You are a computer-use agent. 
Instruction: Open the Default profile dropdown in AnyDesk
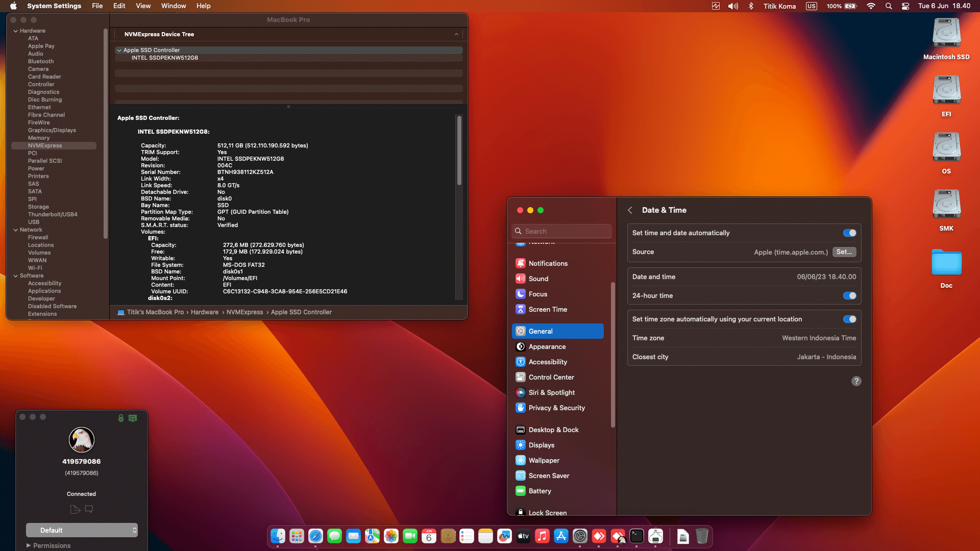tap(82, 530)
